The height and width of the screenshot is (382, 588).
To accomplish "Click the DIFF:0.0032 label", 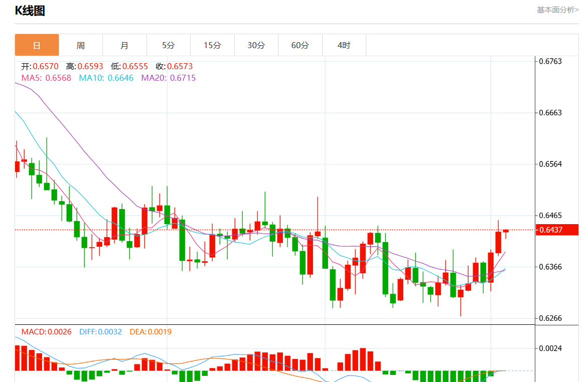I will [x=100, y=332].
